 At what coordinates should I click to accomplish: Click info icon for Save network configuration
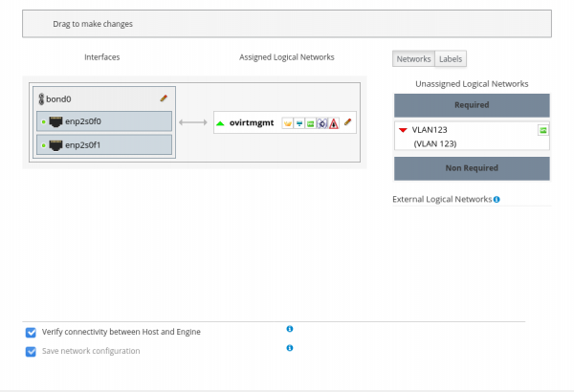point(290,348)
